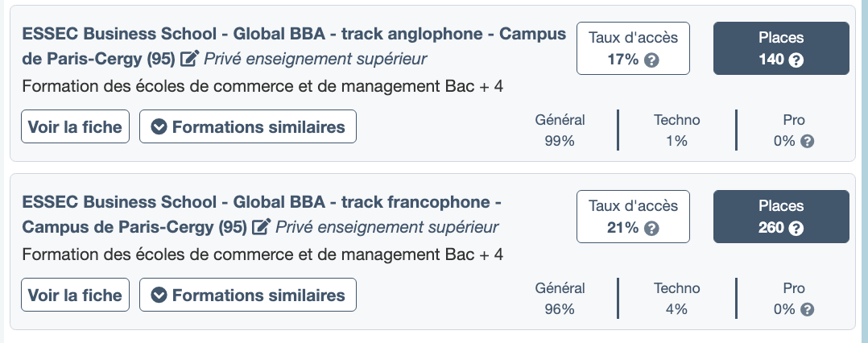Viewport: 868px width, 343px height.
Task: Click edit icon next to anglophone Paris-Cergy (95)
Action: click(190, 59)
